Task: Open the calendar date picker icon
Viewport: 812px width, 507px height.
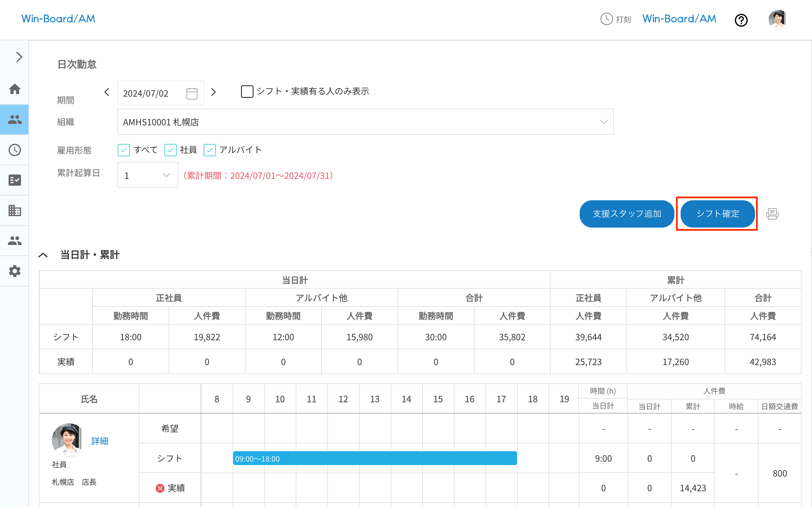Action: (x=192, y=93)
